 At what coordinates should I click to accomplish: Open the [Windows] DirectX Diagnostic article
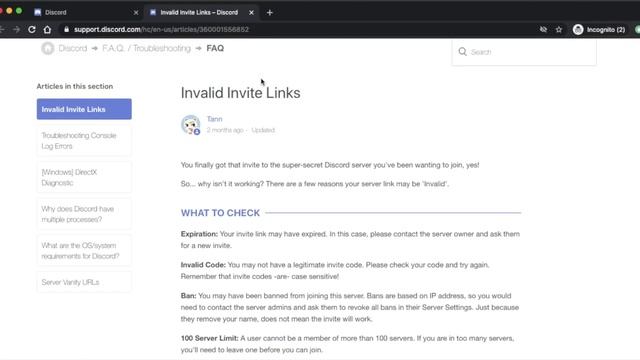[x=84, y=177]
